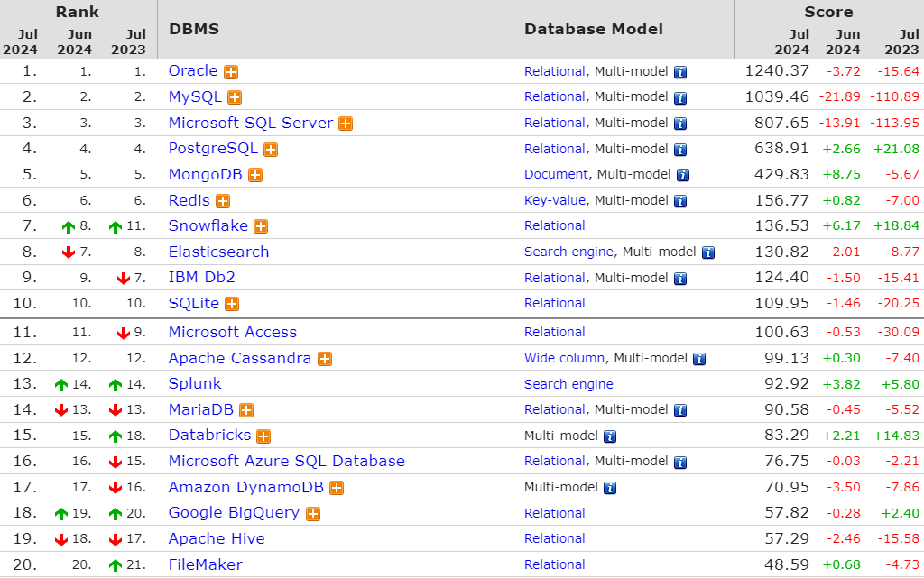
Task: Click the plus icon beside Amazon DynamoDB
Action: [x=337, y=488]
